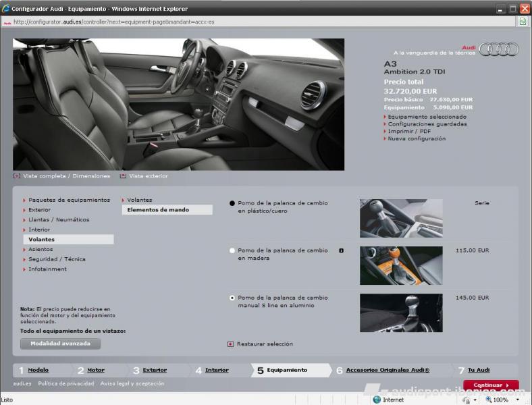The height and width of the screenshot is (405, 532).
Task: Select the wooden gear knob option
Action: coord(232,250)
